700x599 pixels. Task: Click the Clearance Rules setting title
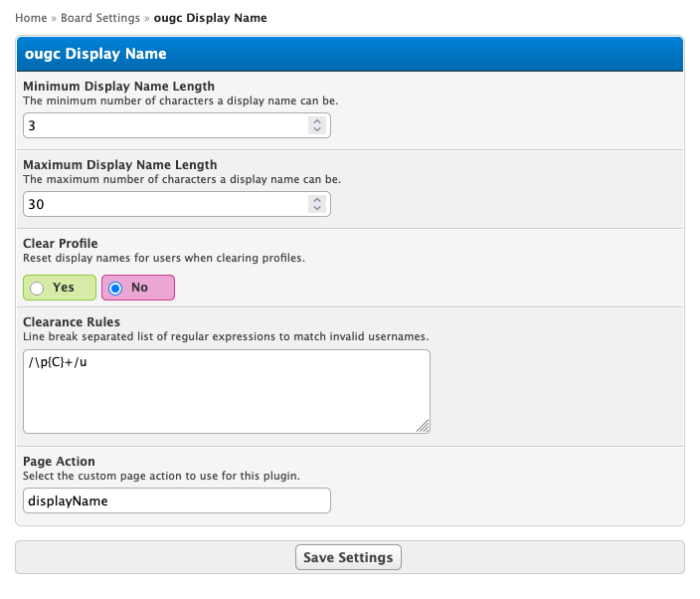click(x=72, y=322)
